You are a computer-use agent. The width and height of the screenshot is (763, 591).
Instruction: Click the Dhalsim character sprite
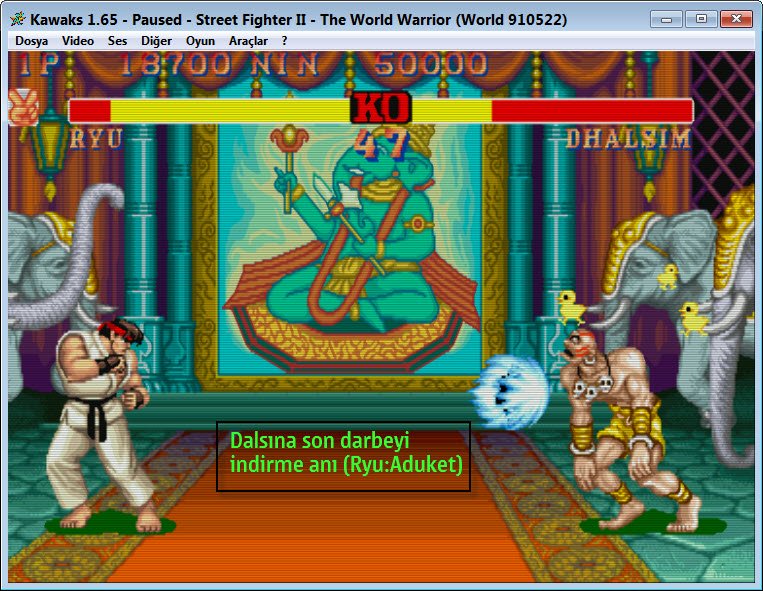pos(632,431)
